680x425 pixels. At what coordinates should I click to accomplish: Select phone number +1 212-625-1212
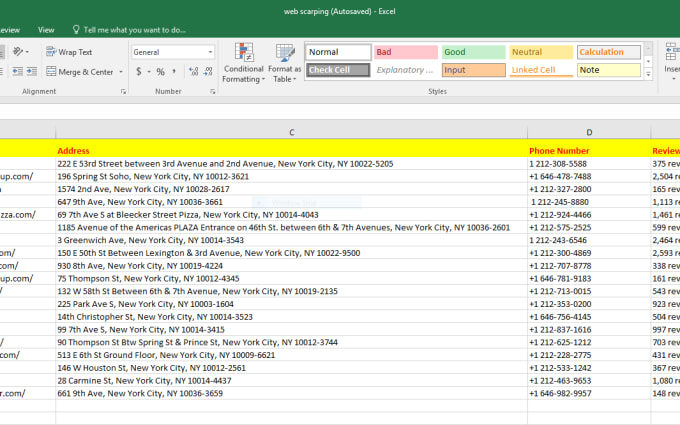tap(589, 343)
